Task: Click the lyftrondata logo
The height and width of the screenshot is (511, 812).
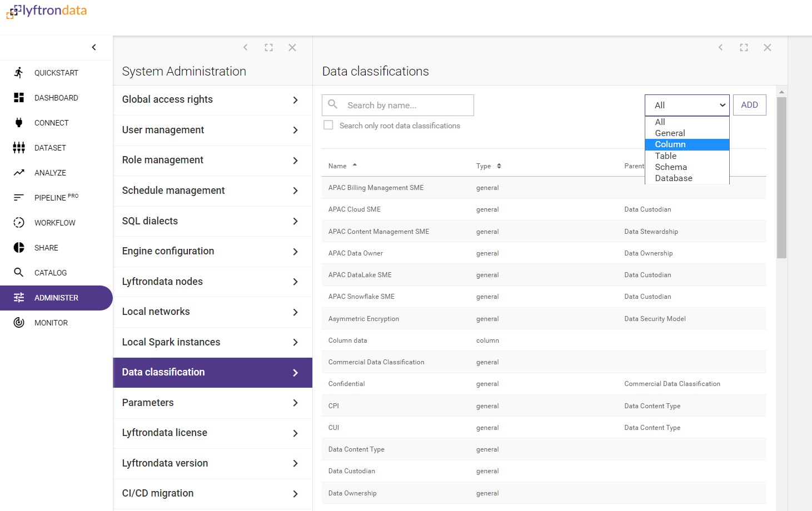Action: pyautogui.click(x=47, y=11)
